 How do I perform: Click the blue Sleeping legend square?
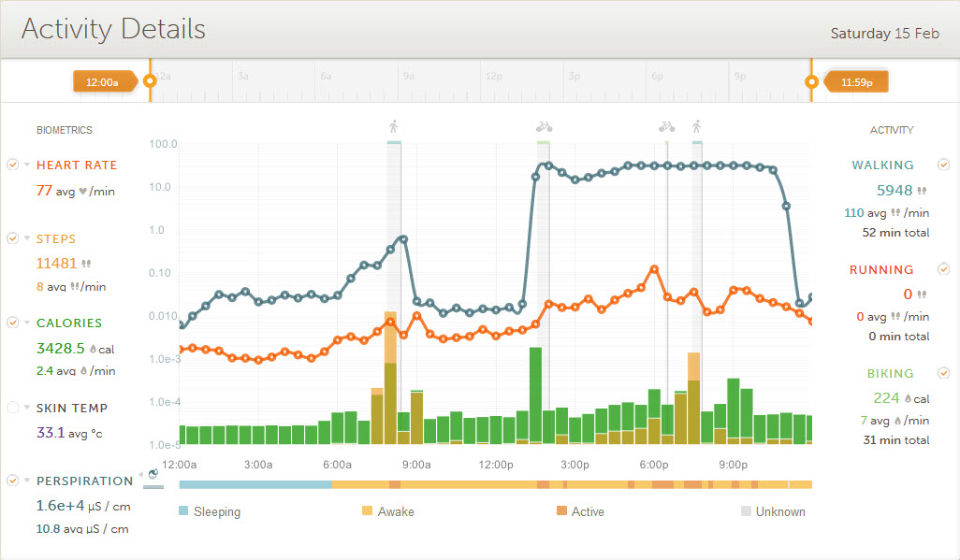[183, 511]
